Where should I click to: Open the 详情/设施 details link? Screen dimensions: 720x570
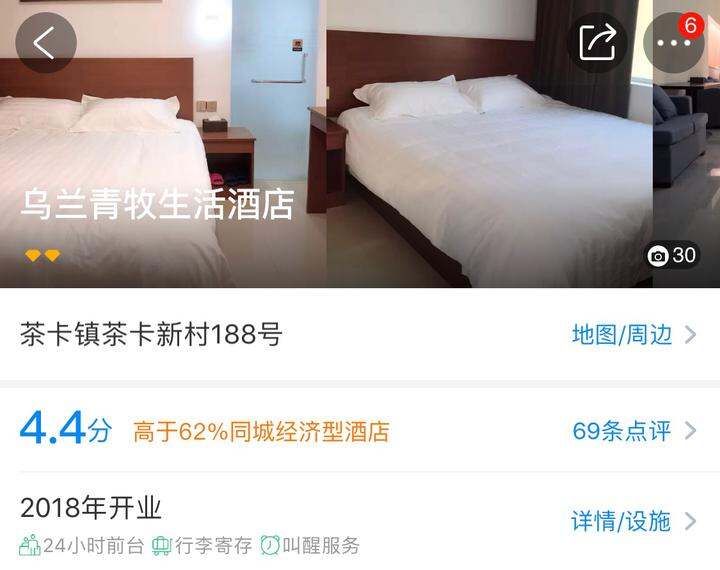[621, 521]
